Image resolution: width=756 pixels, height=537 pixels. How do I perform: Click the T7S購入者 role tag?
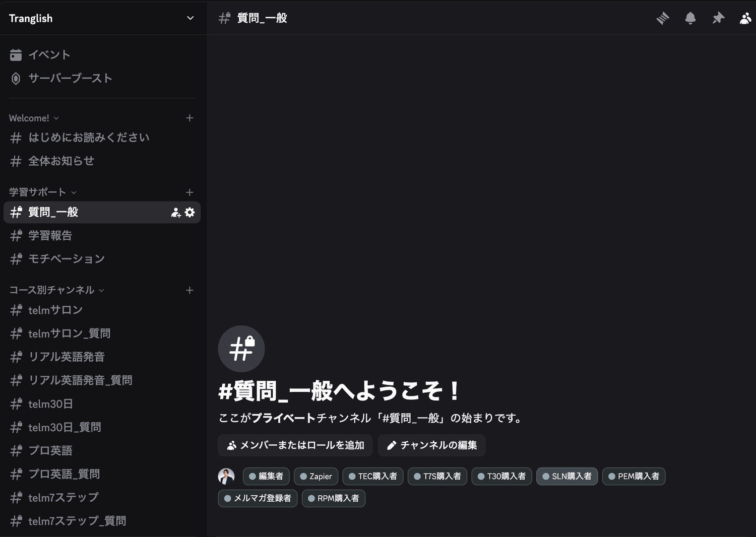pyautogui.click(x=437, y=476)
